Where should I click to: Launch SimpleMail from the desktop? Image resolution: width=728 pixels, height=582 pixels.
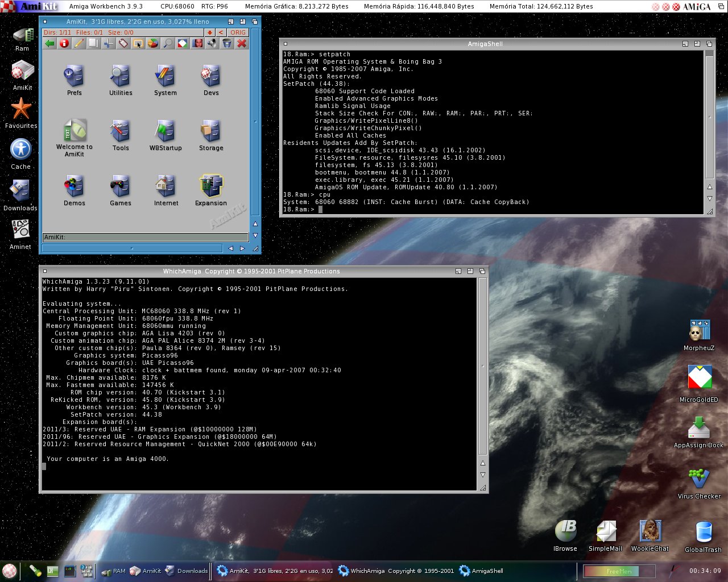pos(605,535)
